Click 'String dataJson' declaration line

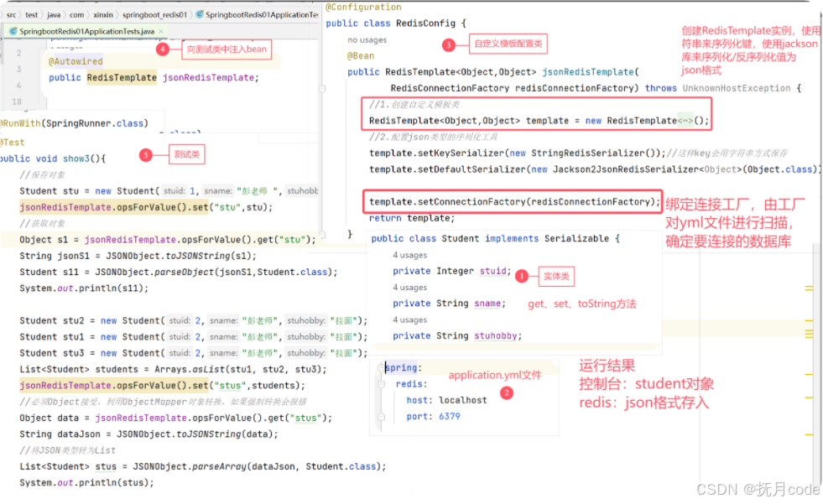pyautogui.click(x=148, y=434)
